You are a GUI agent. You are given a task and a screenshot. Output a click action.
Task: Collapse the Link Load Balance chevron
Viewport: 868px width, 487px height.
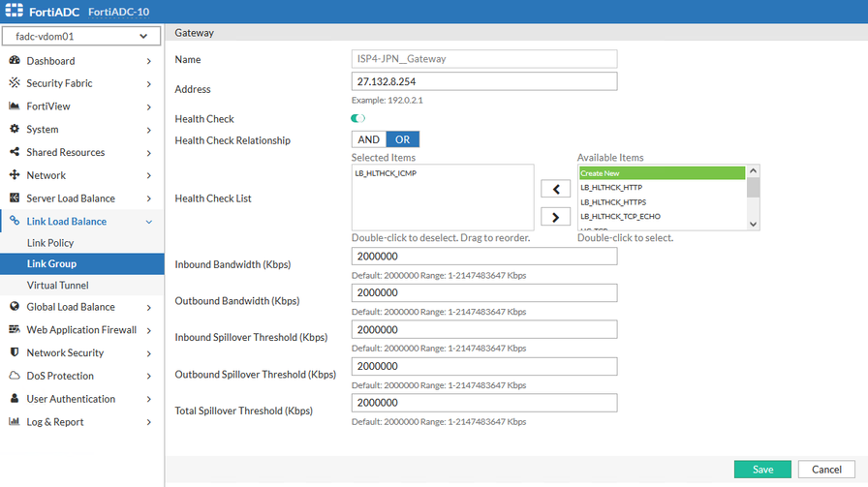tap(148, 222)
